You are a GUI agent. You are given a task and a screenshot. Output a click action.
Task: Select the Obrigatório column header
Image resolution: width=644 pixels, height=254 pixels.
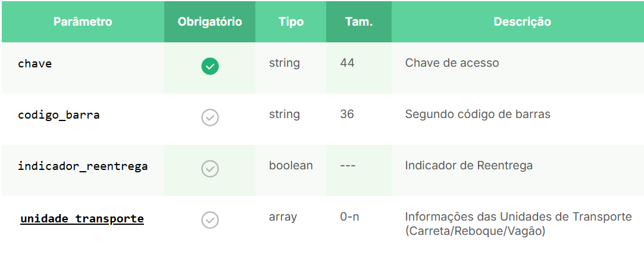coord(210,22)
